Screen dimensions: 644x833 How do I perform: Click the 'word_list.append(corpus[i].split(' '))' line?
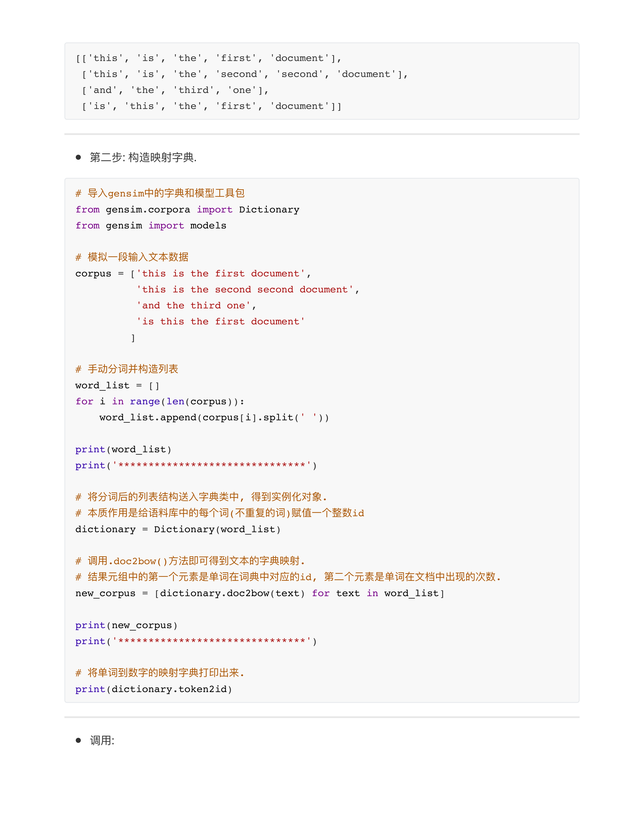click(x=214, y=417)
